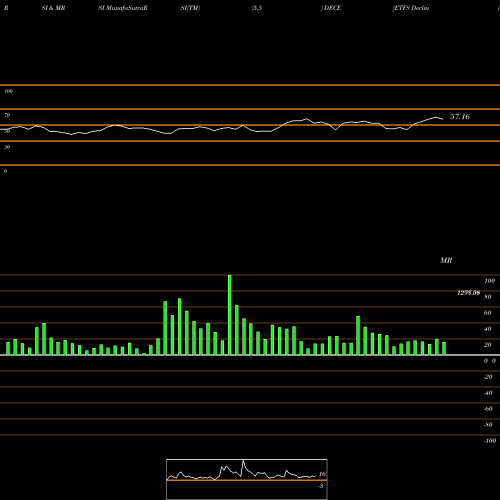Click the 70 level label on RSI panel
The width and height of the screenshot is (500, 500).
(x=7, y=115)
